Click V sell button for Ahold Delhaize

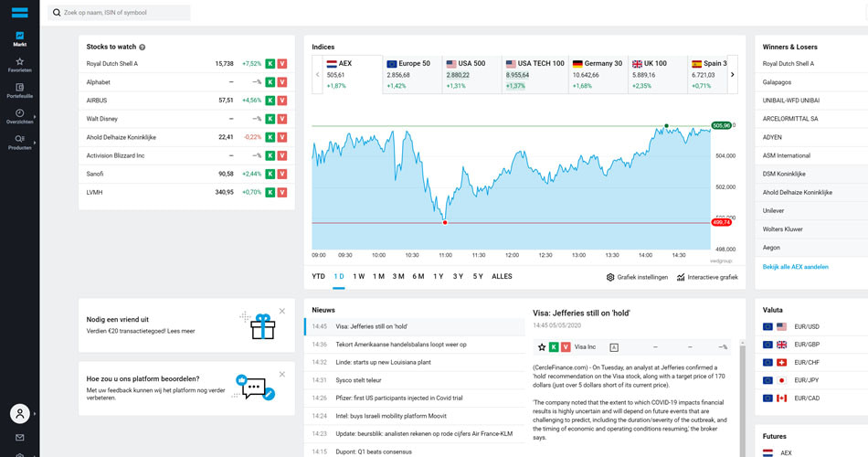(x=281, y=137)
